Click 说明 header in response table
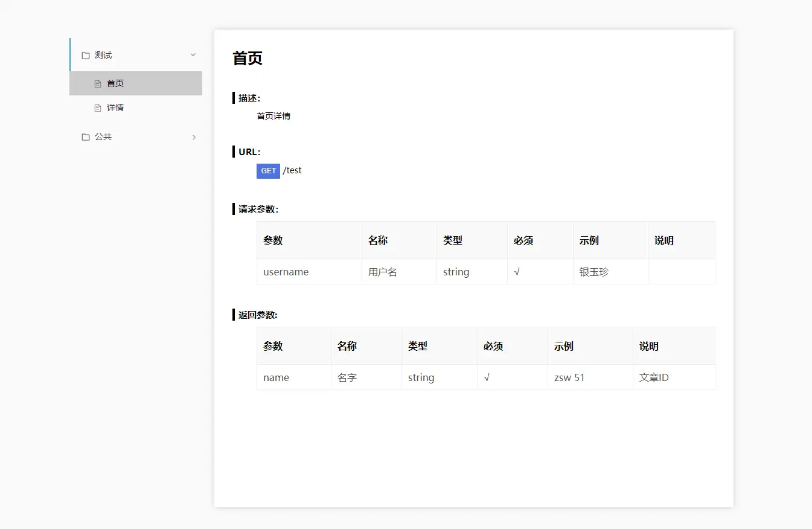The image size is (812, 529). [x=674, y=346]
